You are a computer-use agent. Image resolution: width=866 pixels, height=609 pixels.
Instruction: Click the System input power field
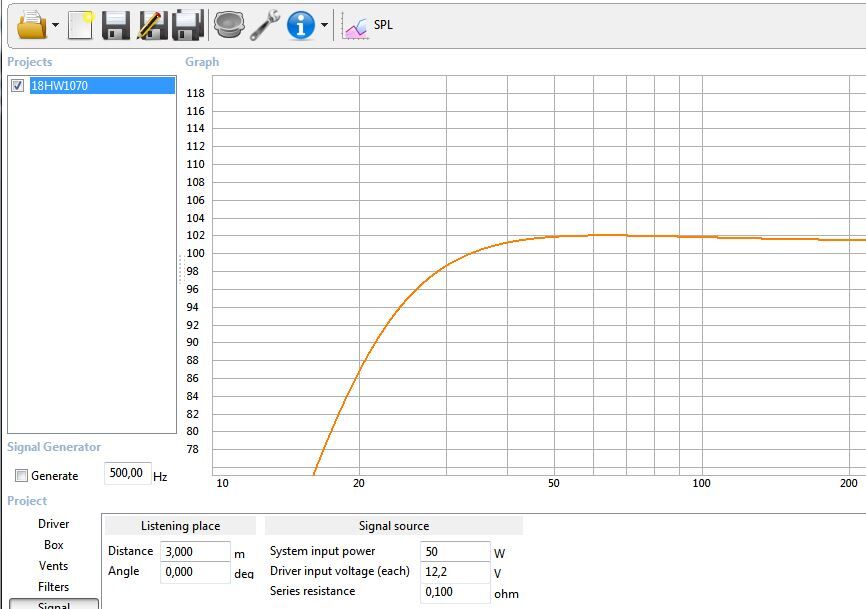455,551
